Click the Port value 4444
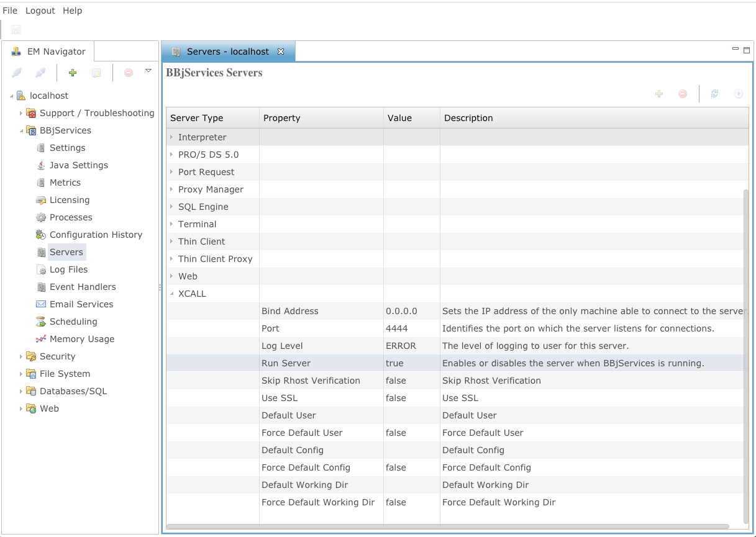756x537 pixels. coord(397,328)
